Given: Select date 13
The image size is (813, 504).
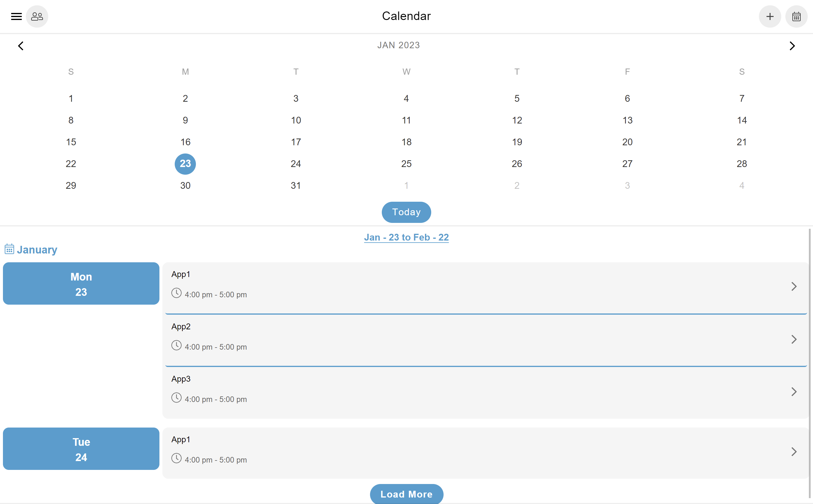Looking at the screenshot, I should click(x=627, y=120).
